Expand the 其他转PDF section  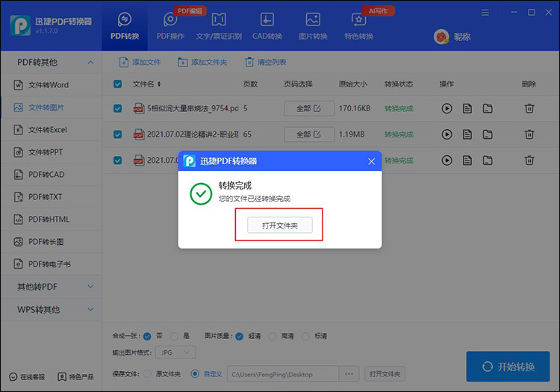[51, 287]
